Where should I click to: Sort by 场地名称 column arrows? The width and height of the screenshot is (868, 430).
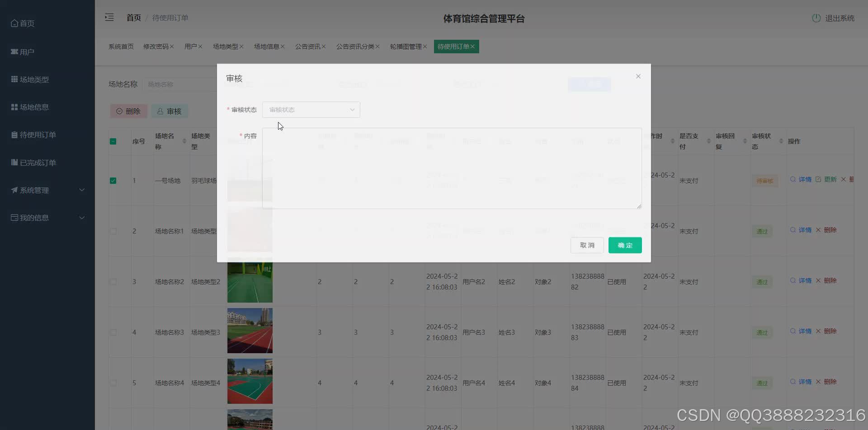pos(184,141)
